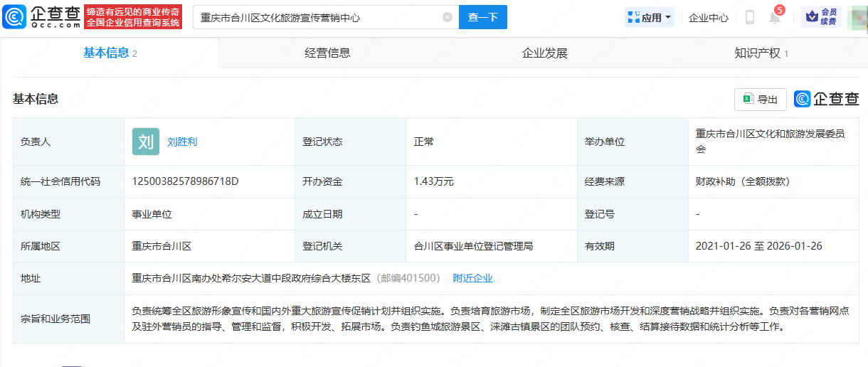The height and width of the screenshot is (367, 868).
Task: Clear the search box text
Action: tap(448, 17)
